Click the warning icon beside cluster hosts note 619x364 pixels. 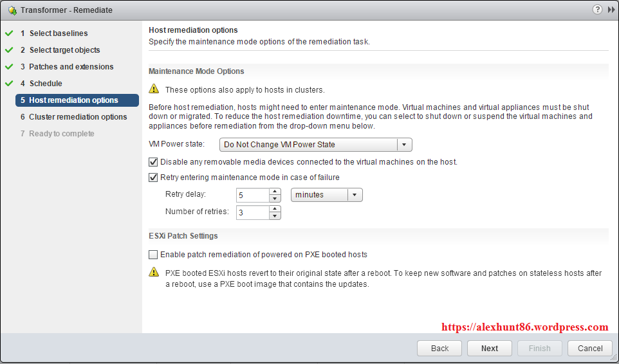pos(154,89)
